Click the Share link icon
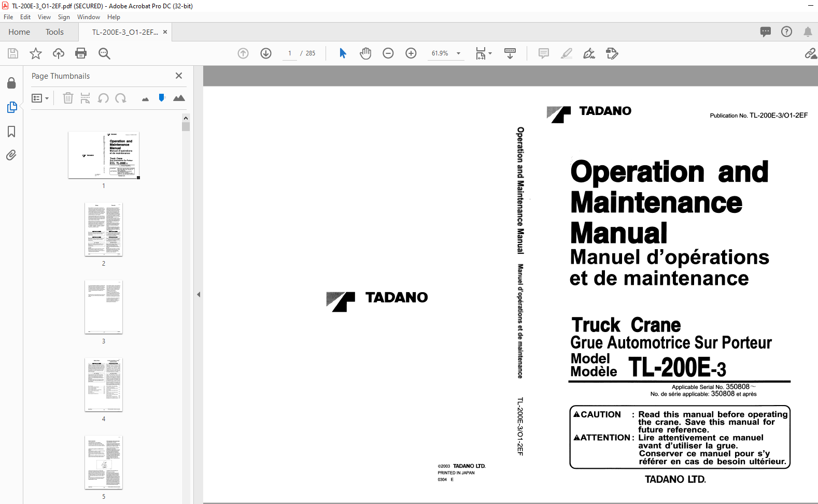Viewport: 818px width, 504px height. pyautogui.click(x=811, y=53)
